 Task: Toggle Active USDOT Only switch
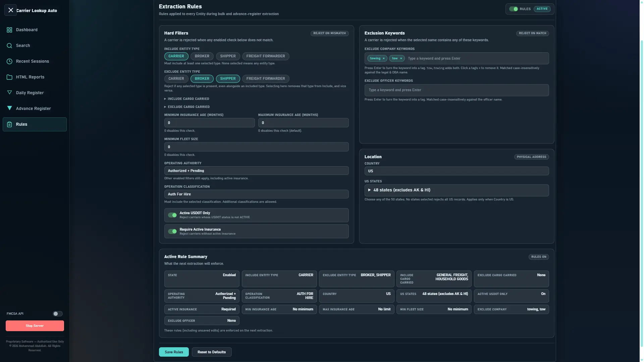click(x=172, y=215)
